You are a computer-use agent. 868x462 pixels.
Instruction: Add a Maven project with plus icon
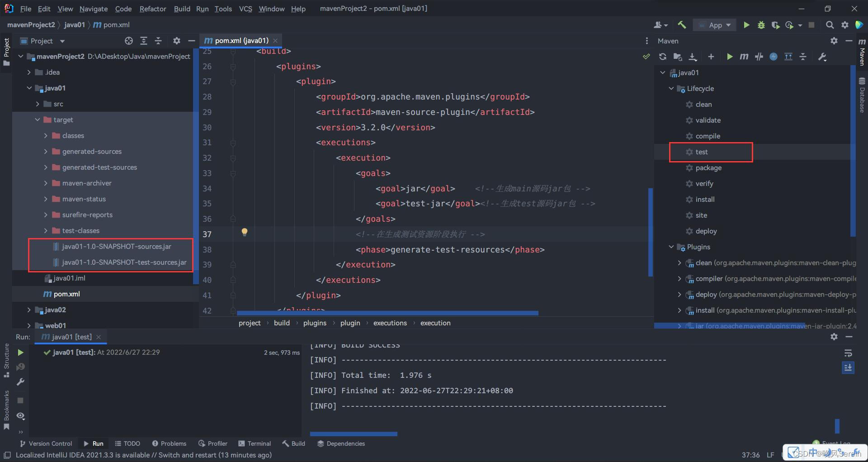click(711, 57)
